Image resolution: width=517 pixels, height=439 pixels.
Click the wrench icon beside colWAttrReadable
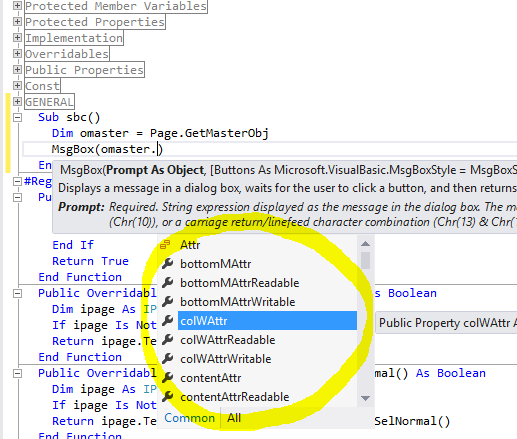click(x=167, y=340)
